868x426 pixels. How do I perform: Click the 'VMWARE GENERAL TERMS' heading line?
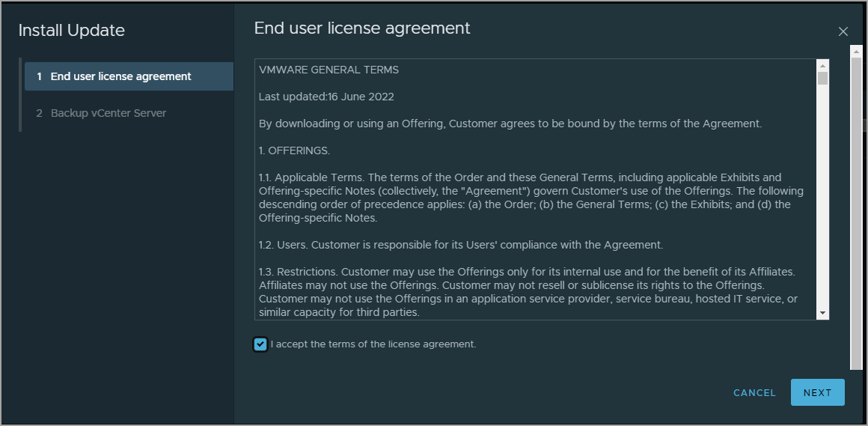pos(328,70)
